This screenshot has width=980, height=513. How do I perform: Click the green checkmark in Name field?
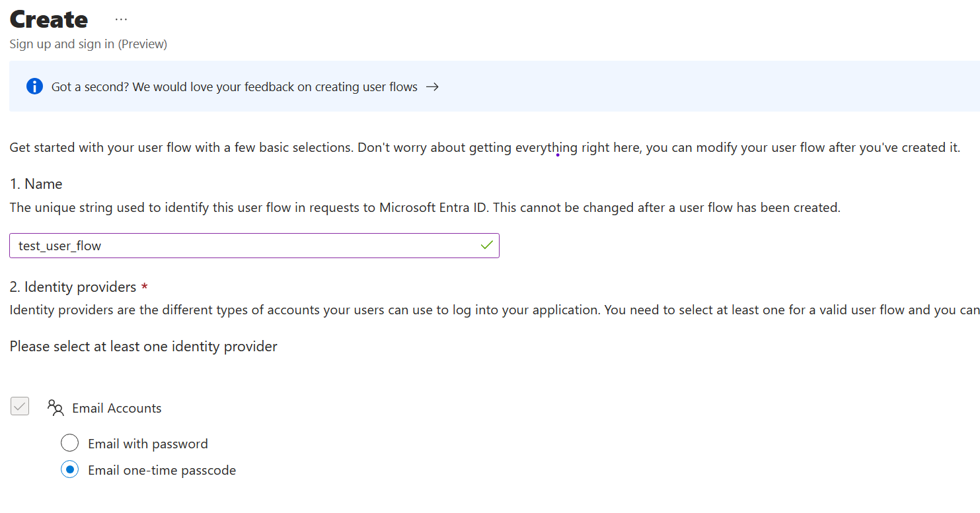point(487,246)
